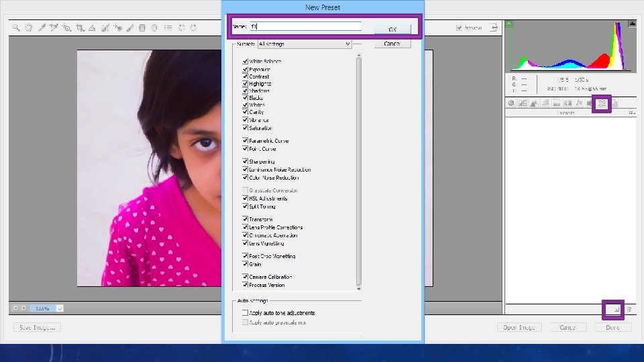The width and height of the screenshot is (644, 362).
Task: Toggle the highlight clipping warning on histogram
Action: click(632, 24)
